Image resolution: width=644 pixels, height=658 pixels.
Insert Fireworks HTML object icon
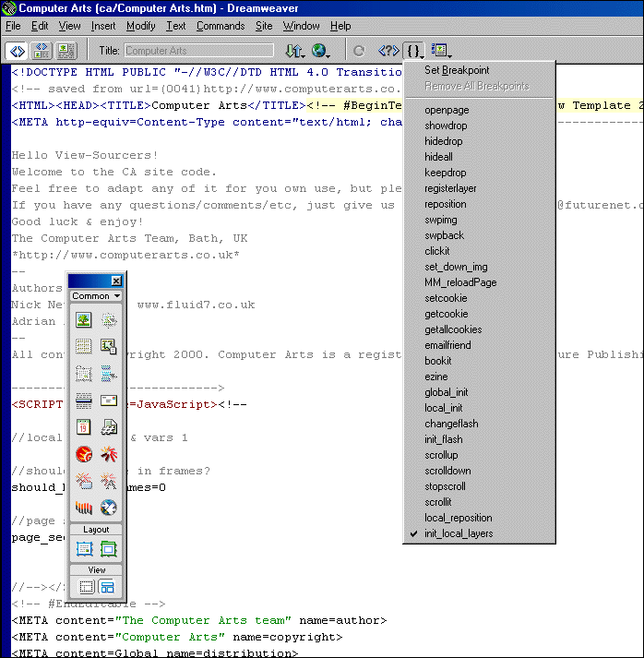coord(83,454)
